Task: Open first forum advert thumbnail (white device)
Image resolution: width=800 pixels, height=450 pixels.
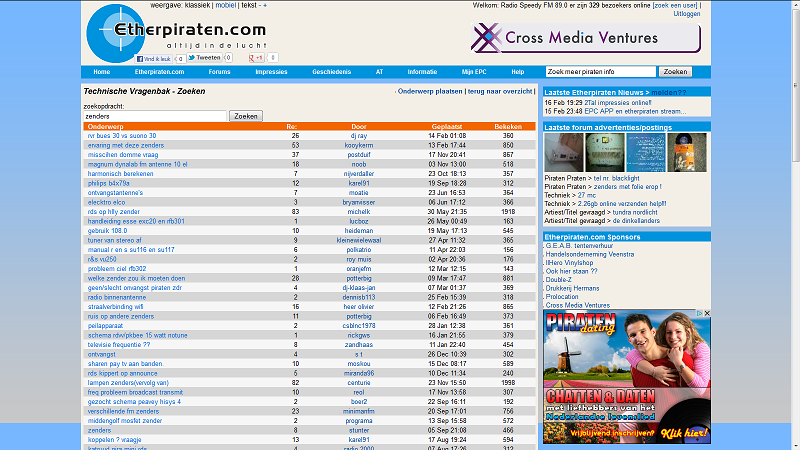Action: tap(564, 152)
